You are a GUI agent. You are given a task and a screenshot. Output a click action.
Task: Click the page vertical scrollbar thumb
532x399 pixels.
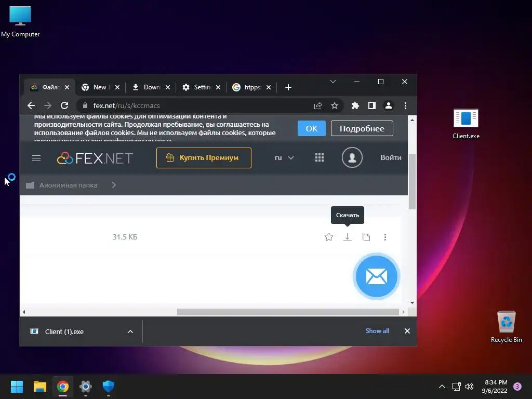tap(412, 181)
